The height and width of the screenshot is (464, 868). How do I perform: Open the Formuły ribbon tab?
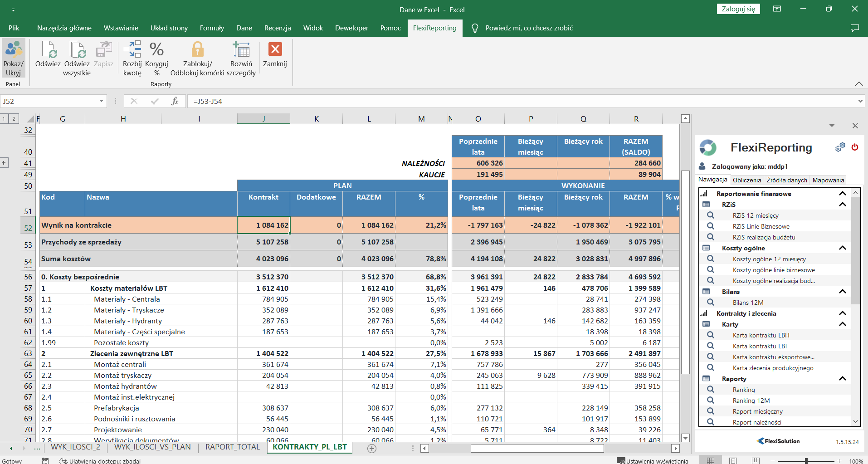coord(212,28)
